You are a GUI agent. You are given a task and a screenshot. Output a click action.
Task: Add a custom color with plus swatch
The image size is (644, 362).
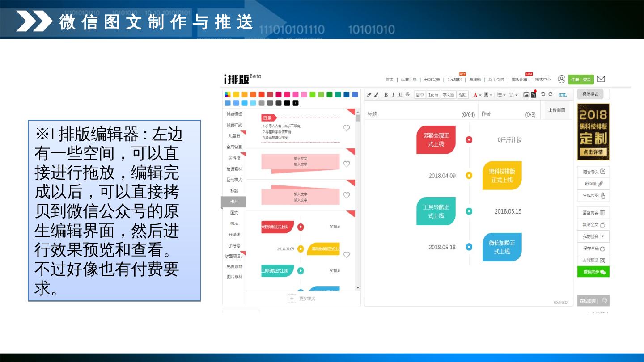pyautogui.click(x=296, y=103)
